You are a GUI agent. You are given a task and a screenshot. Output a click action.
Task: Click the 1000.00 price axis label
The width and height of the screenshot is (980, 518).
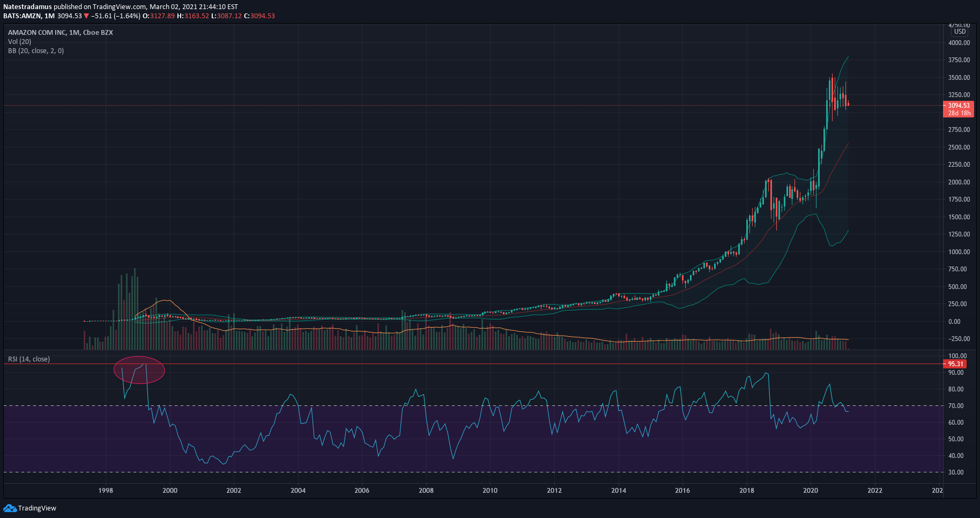(959, 252)
